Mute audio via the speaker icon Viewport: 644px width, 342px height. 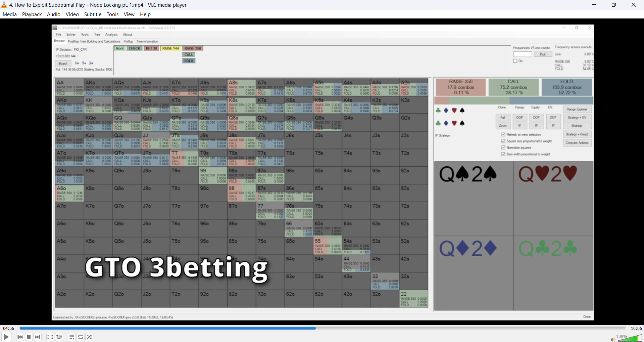pyautogui.click(x=613, y=339)
